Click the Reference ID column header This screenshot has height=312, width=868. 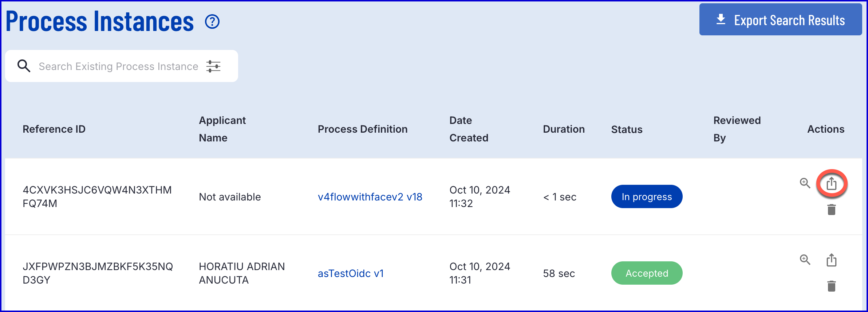click(54, 129)
